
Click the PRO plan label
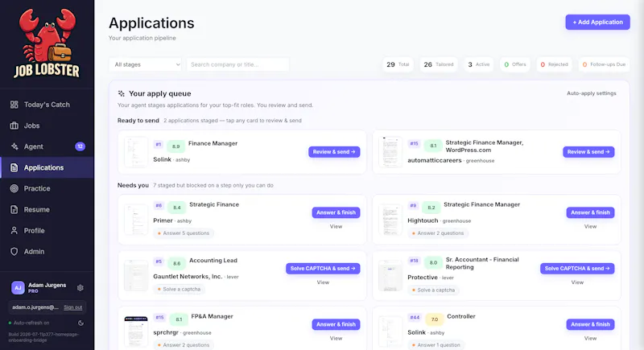33,291
